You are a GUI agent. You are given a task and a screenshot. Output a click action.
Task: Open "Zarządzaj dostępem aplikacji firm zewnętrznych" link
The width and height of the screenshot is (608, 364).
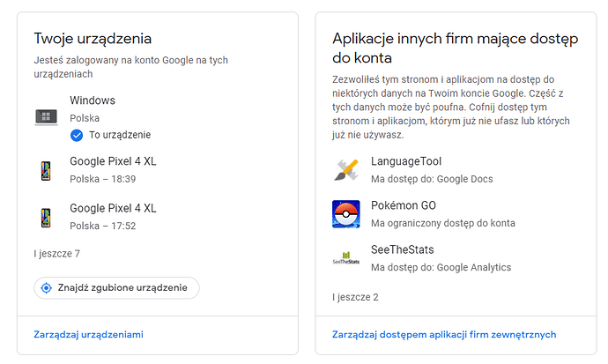point(444,335)
